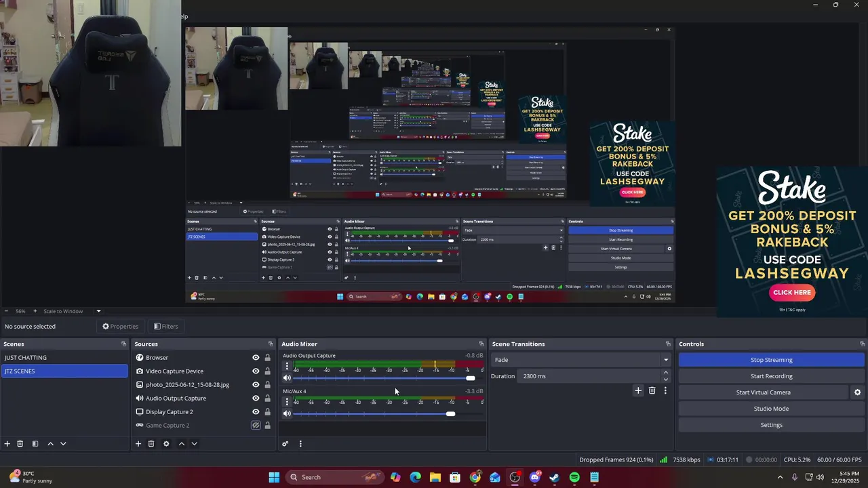Open Studio Mode
Screen dimensions: 868x488
(x=771, y=409)
